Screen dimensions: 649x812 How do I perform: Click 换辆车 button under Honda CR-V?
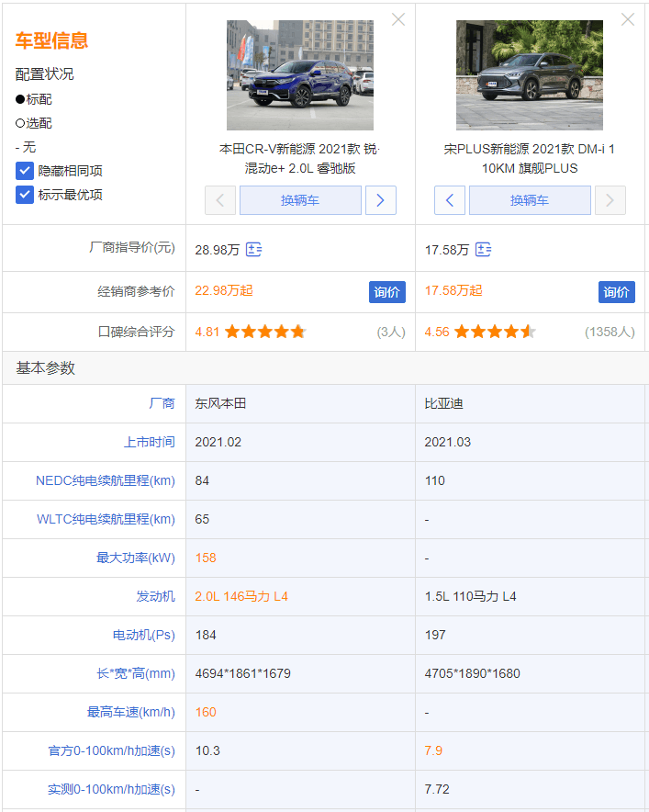pos(300,200)
